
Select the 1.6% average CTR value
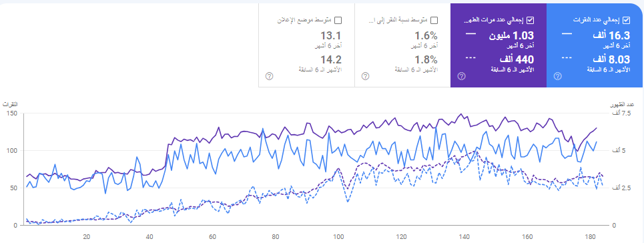click(427, 36)
